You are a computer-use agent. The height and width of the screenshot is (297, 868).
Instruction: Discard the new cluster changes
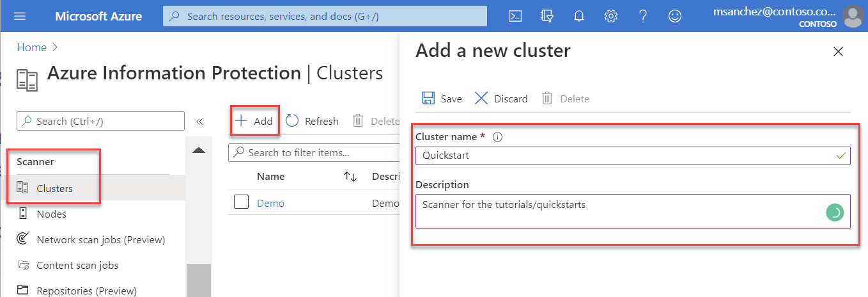[x=501, y=99]
